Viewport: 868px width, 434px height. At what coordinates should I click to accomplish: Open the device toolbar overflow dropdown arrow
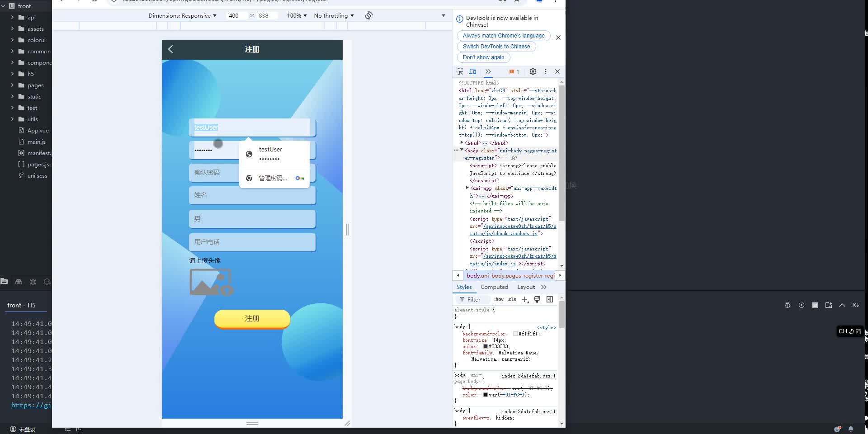pos(443,15)
